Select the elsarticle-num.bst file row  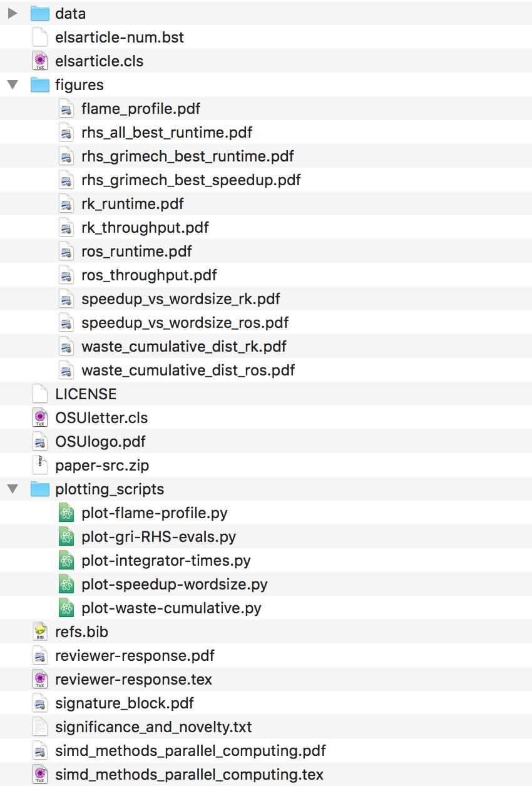pos(120,38)
